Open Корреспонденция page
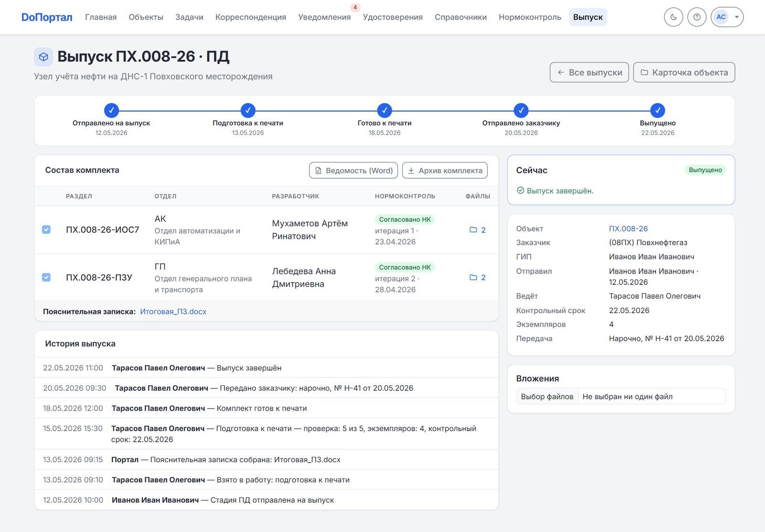 pos(251,17)
